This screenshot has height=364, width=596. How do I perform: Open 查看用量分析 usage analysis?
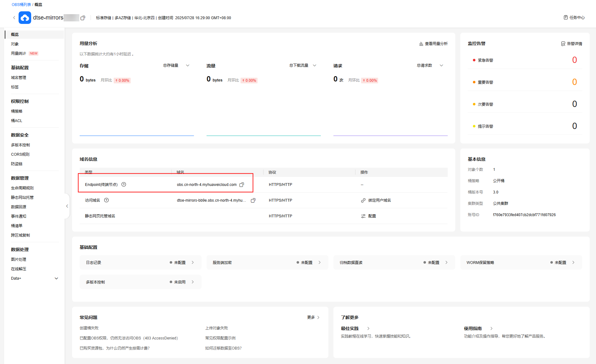(433, 44)
